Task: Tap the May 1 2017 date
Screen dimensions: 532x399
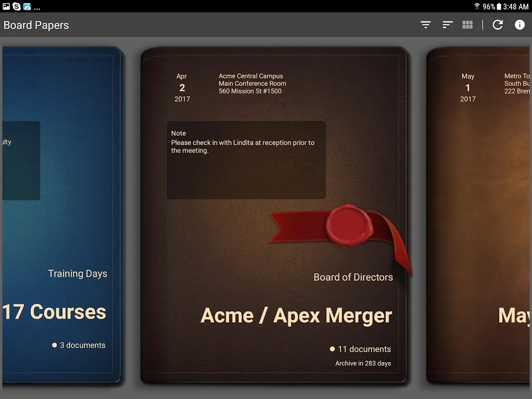Action: point(468,88)
